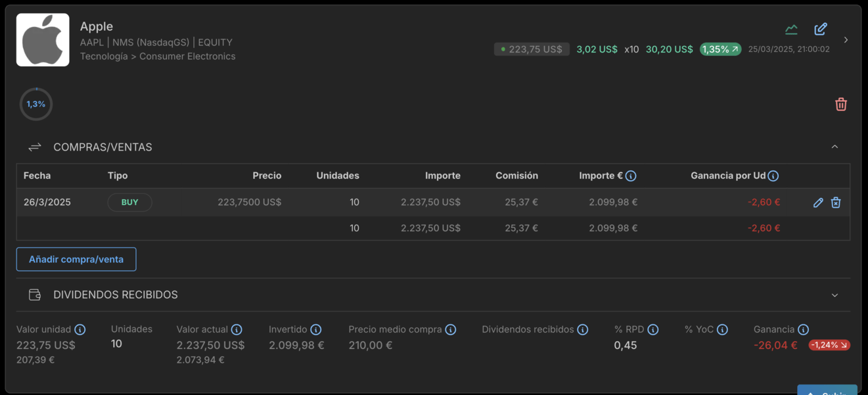The height and width of the screenshot is (395, 868).
Task: Click the -1,24% loss badge
Action: (829, 345)
